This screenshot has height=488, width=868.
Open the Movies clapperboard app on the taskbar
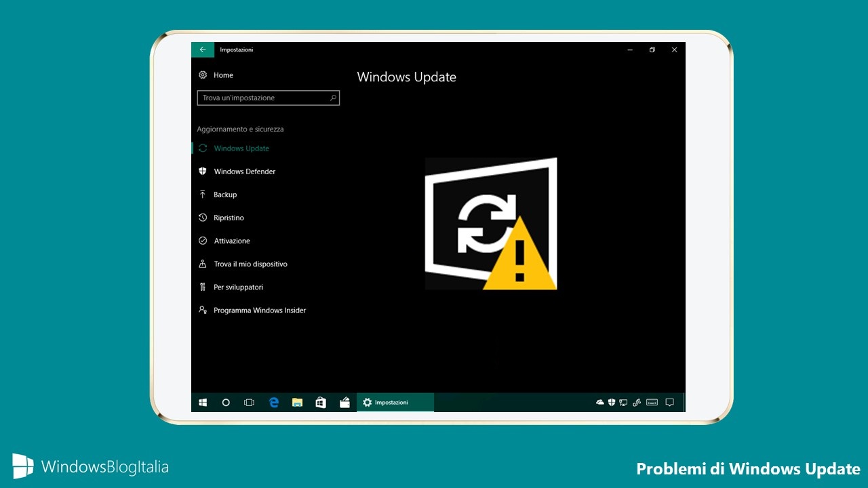[x=344, y=403]
